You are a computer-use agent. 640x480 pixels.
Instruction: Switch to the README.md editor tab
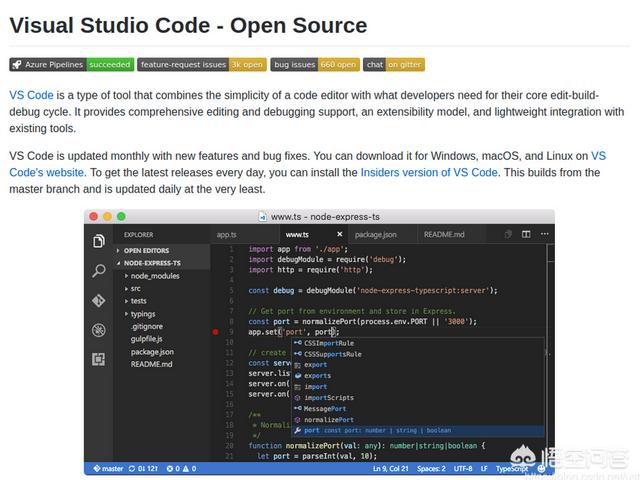444,234
